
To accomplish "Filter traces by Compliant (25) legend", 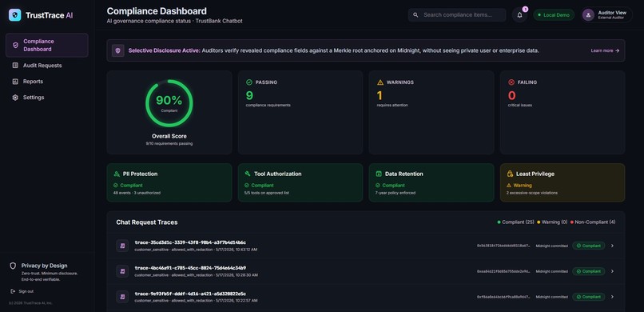I will click(x=515, y=222).
